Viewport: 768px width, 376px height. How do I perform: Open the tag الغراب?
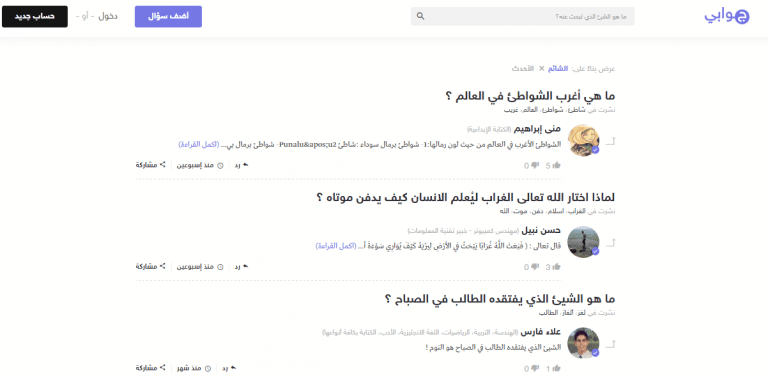(x=578, y=212)
